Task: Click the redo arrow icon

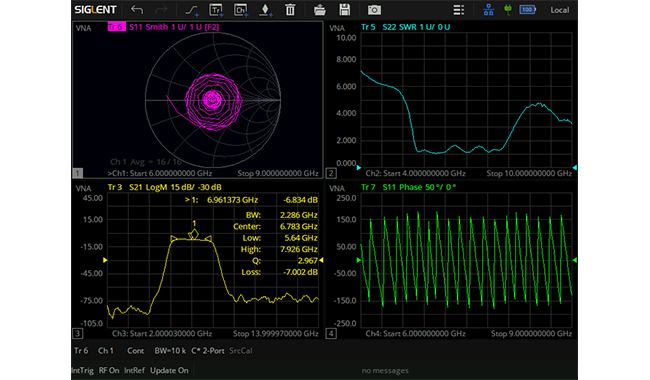Action: [x=161, y=10]
